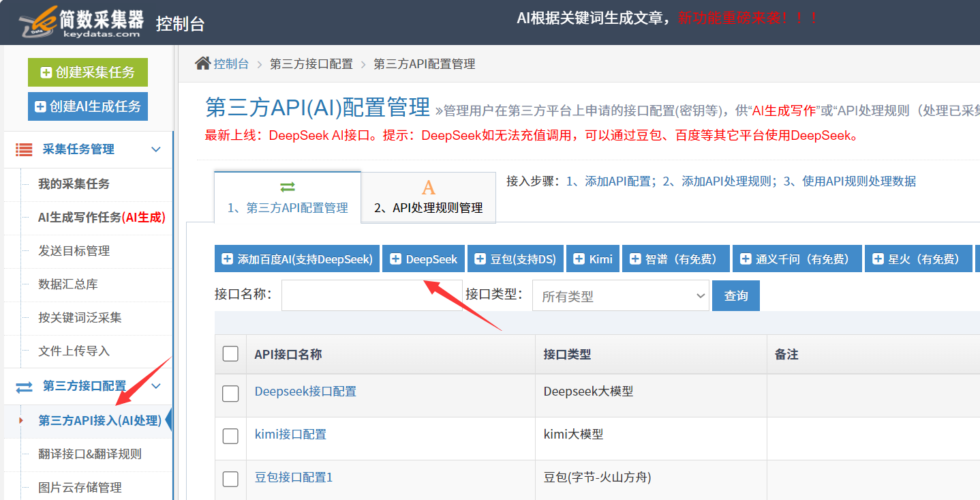Click the plus icon on DeepSeek button
Viewport: 980px width, 500px height.
pyautogui.click(x=395, y=259)
